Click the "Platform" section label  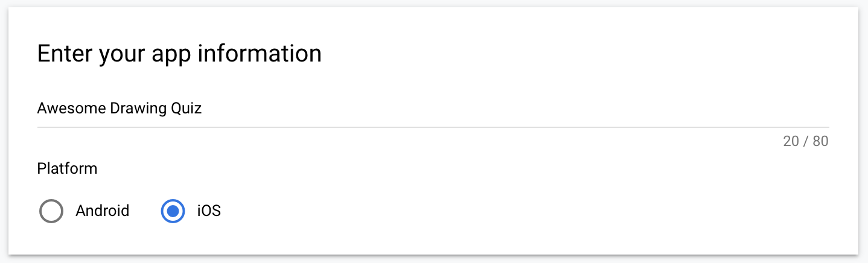tap(67, 168)
